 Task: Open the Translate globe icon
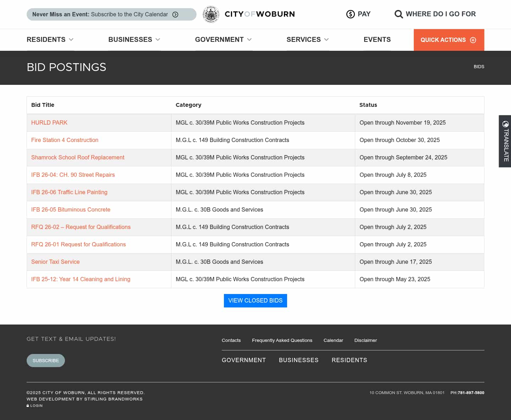505,125
